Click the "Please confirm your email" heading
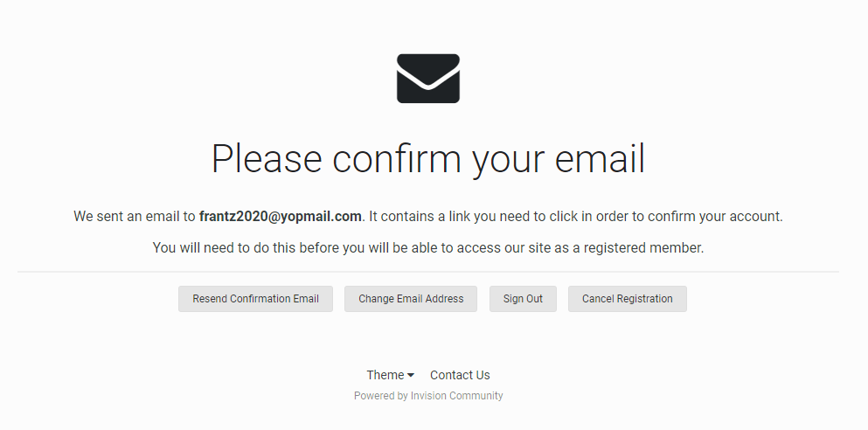 (x=428, y=159)
